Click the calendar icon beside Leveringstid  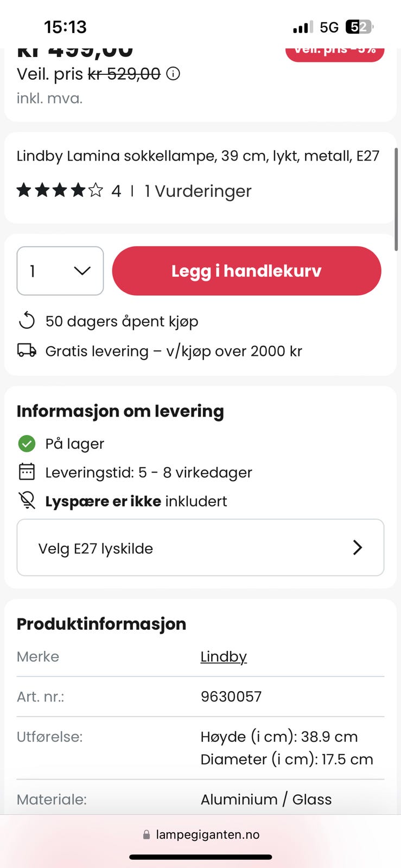[x=27, y=472]
